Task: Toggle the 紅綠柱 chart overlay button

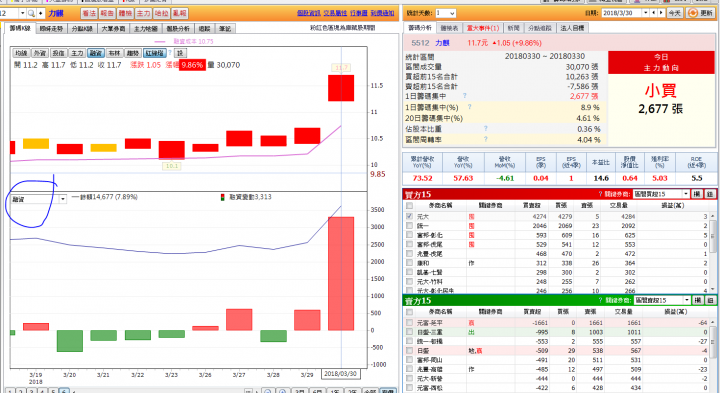Action: [x=154, y=53]
